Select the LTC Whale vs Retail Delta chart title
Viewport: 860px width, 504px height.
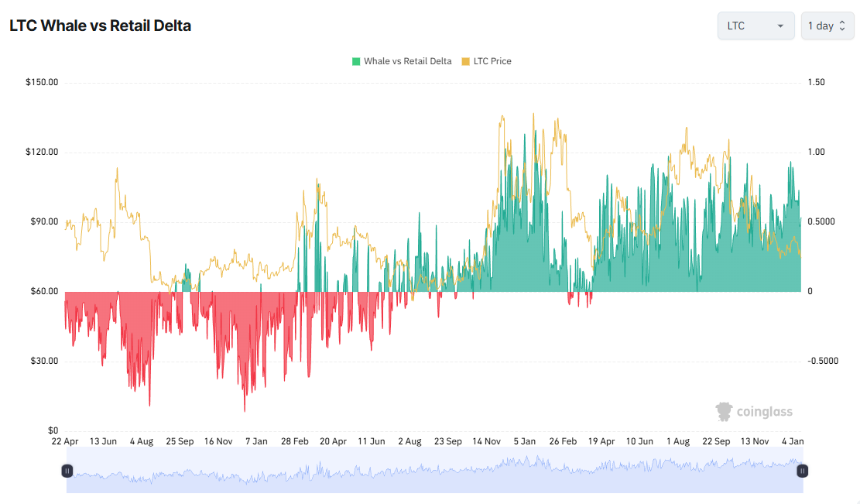(x=101, y=25)
